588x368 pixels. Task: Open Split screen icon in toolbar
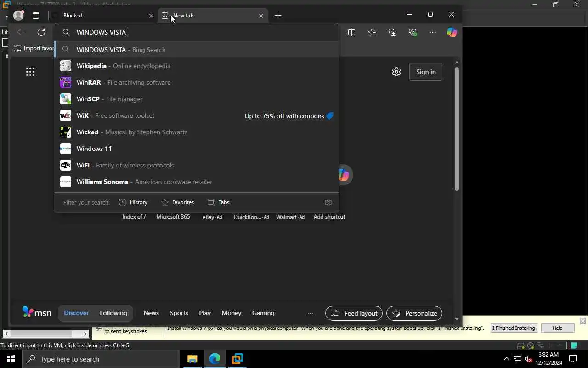351,32
